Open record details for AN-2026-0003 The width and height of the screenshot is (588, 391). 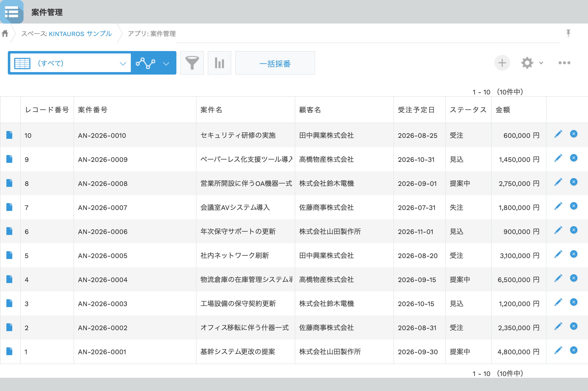click(10, 303)
